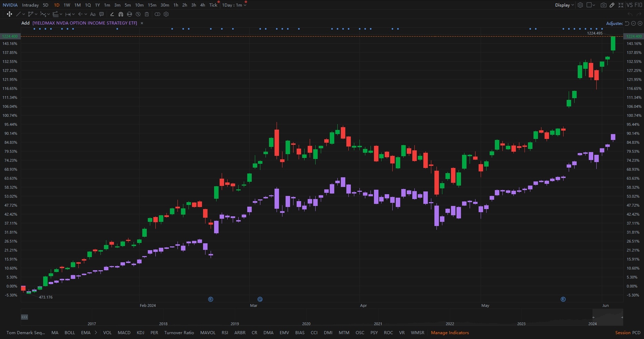Viewport: 644px width, 339px height.
Task: Click the chart layout square icon
Action: 589,5
